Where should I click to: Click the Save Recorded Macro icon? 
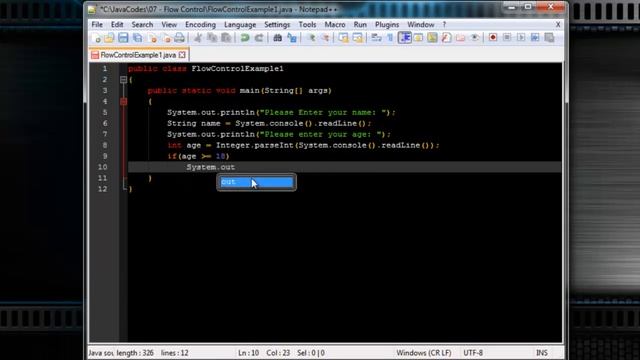coord(549,38)
